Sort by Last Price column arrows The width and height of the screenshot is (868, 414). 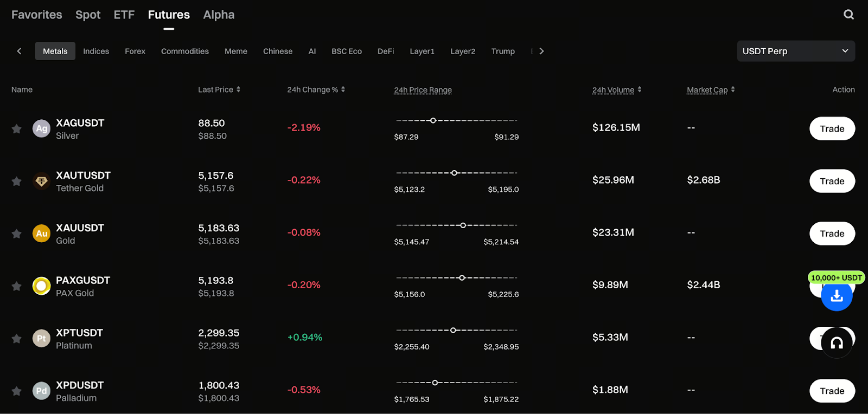coord(238,89)
